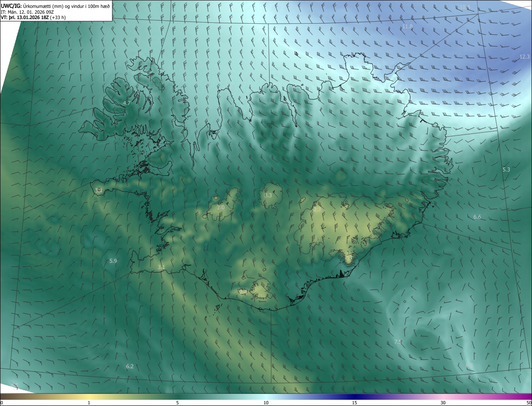The image size is (532, 406).
Task: Click the 7.5 value label on the map
Action: [x=398, y=341]
